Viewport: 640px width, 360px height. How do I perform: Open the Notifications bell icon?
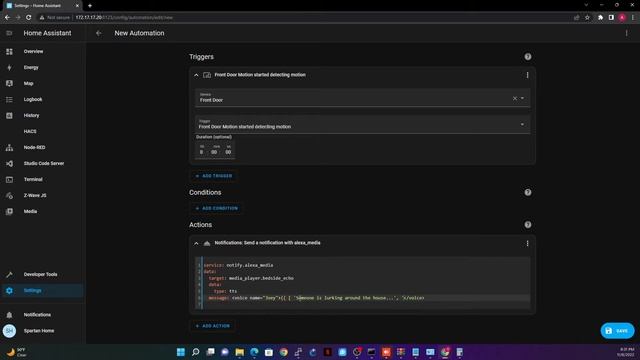tap(9, 315)
